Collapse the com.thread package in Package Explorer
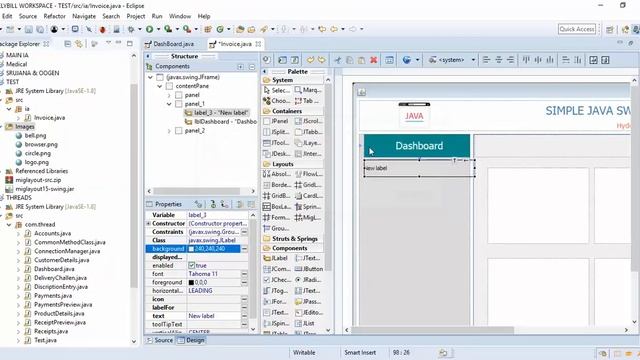The image size is (640, 360). coord(9,224)
